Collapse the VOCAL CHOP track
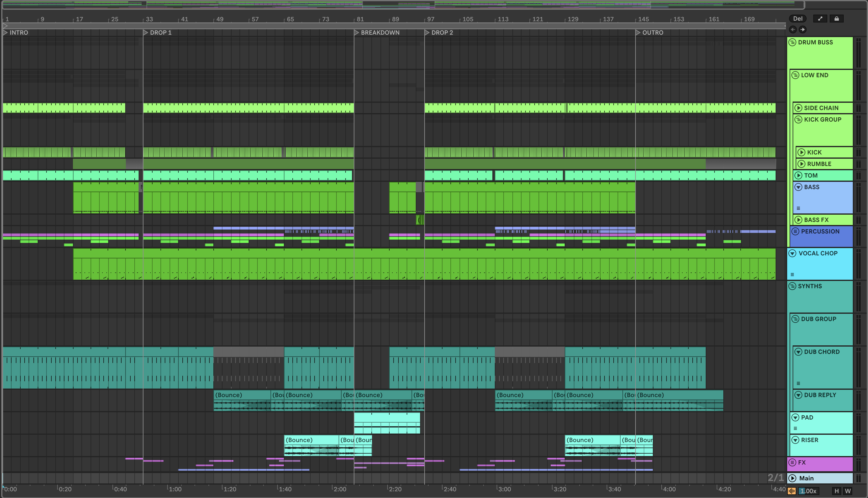The width and height of the screenshot is (868, 498). [792, 254]
